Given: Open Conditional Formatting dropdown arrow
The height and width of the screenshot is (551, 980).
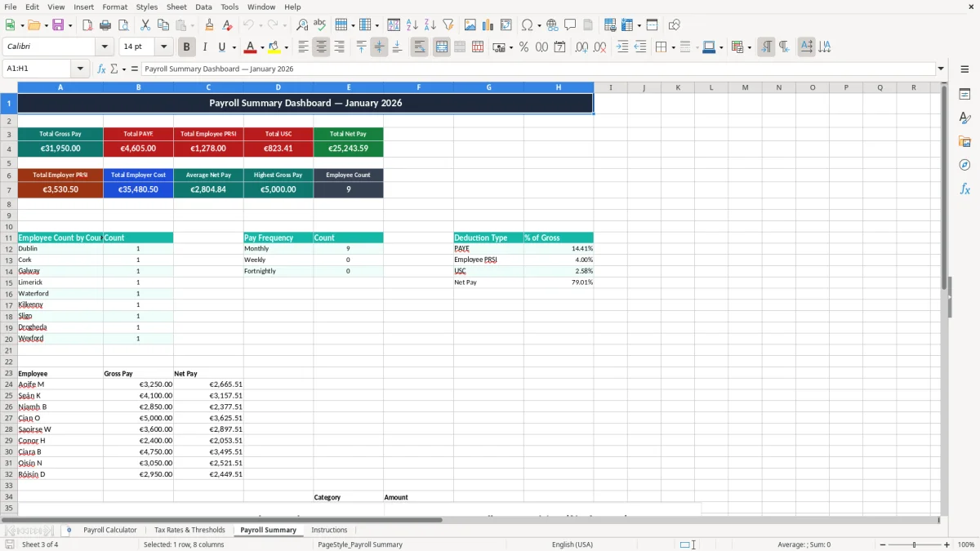Looking at the screenshot, I should coord(749,47).
